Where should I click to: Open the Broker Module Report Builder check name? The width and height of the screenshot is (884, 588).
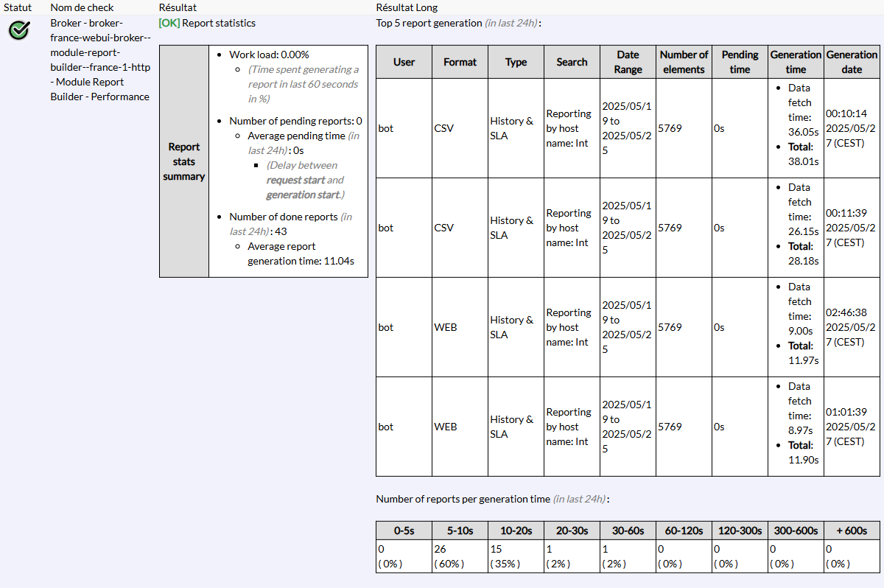point(100,60)
